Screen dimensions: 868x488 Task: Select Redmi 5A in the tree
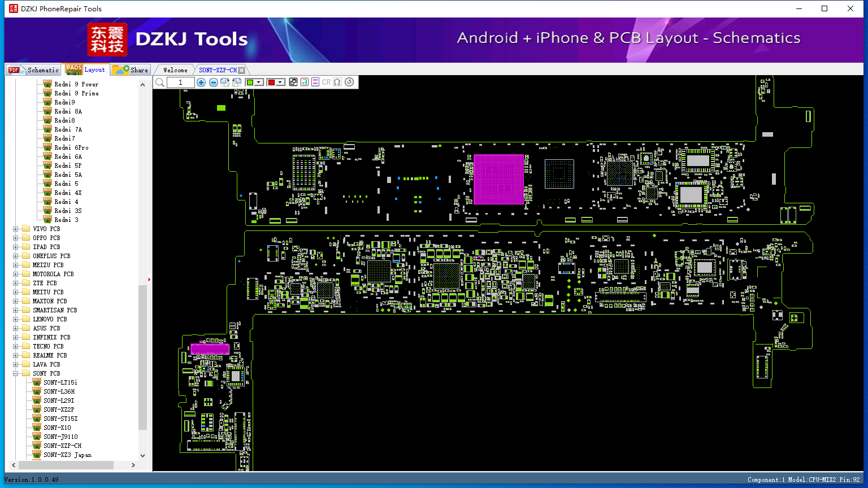click(x=68, y=175)
